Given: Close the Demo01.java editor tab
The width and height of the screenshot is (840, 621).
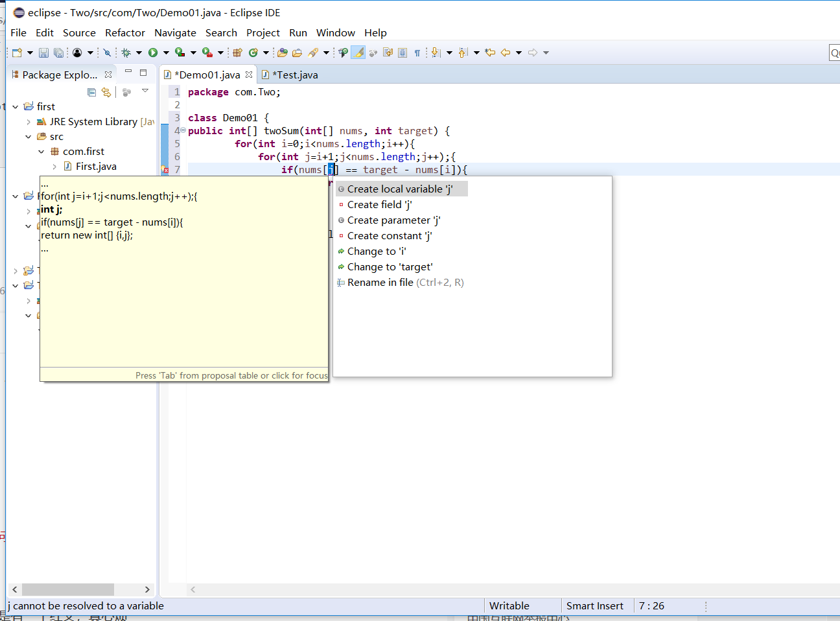Looking at the screenshot, I should pos(249,75).
